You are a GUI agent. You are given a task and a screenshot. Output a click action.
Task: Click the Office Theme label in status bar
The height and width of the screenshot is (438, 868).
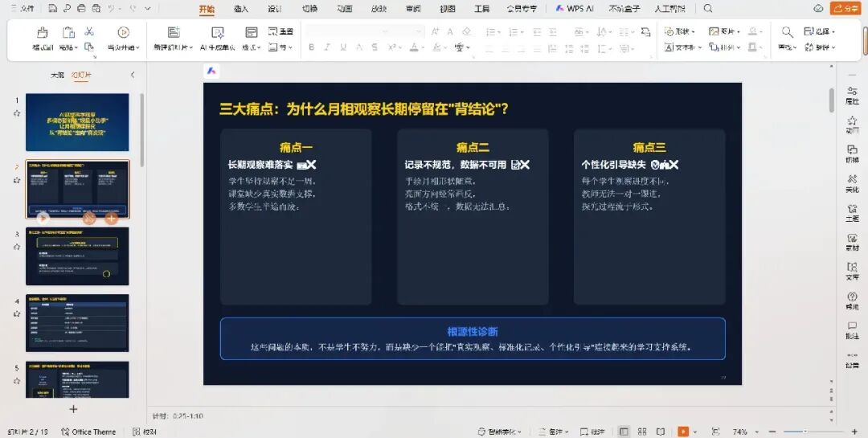(88, 432)
